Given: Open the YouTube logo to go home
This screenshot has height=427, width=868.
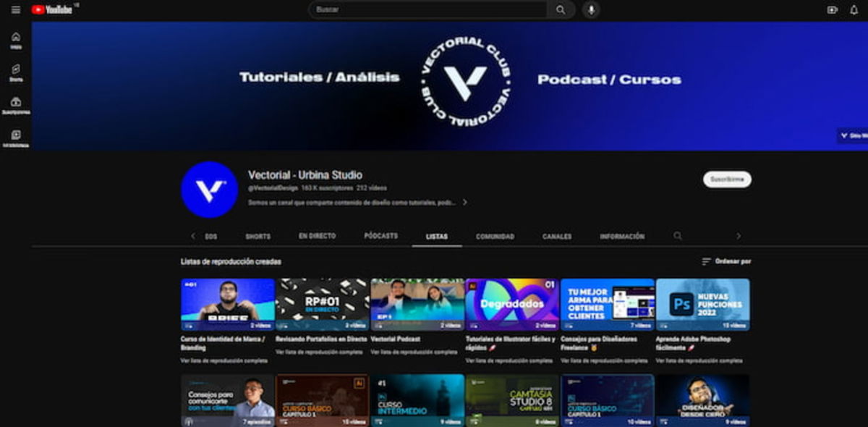Looking at the screenshot, I should [51, 10].
